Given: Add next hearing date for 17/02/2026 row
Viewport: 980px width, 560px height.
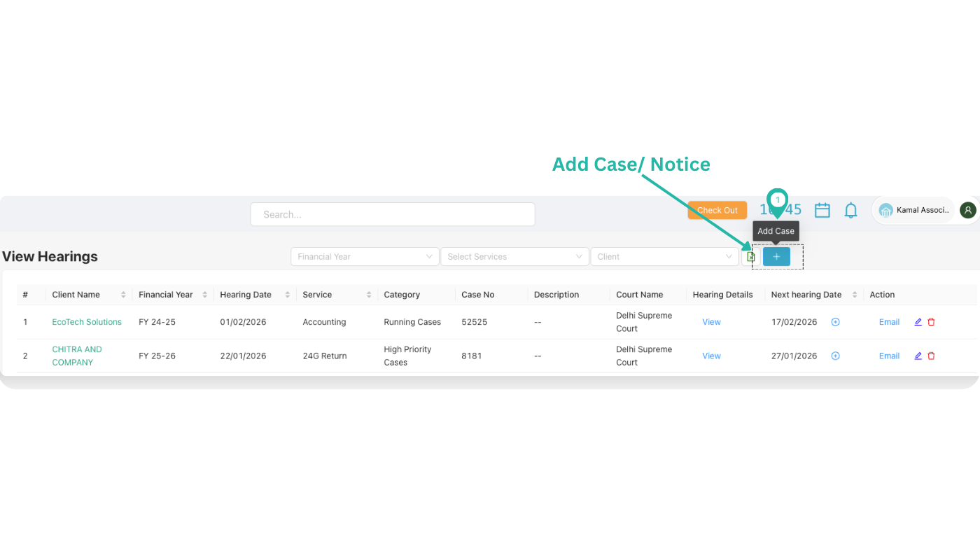Looking at the screenshot, I should pos(835,322).
